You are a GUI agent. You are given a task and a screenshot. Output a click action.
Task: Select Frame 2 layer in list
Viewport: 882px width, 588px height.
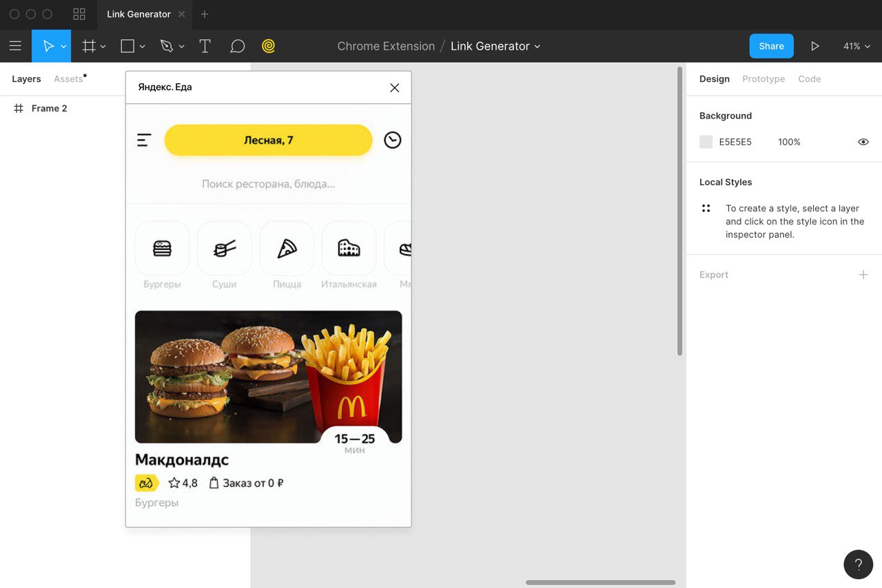pos(50,108)
